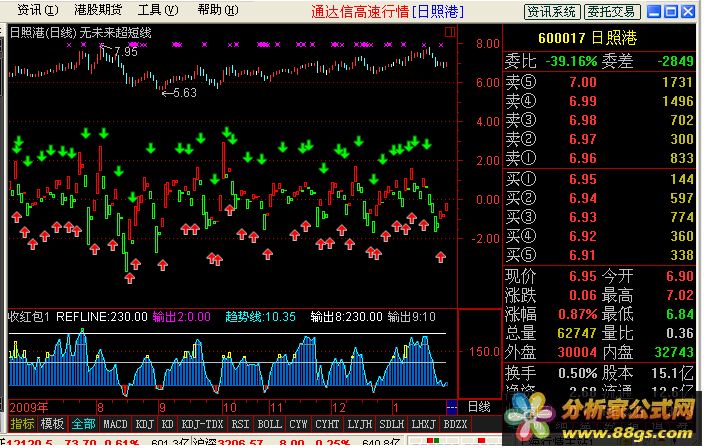This screenshot has width=704, height=448.
Task: Click the 卖④ price 6.99
Action: coord(583,101)
